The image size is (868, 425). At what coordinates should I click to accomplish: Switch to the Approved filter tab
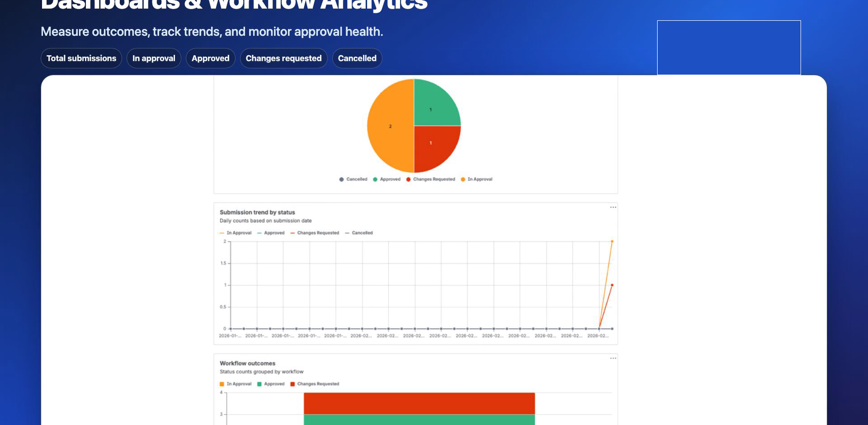pos(210,58)
